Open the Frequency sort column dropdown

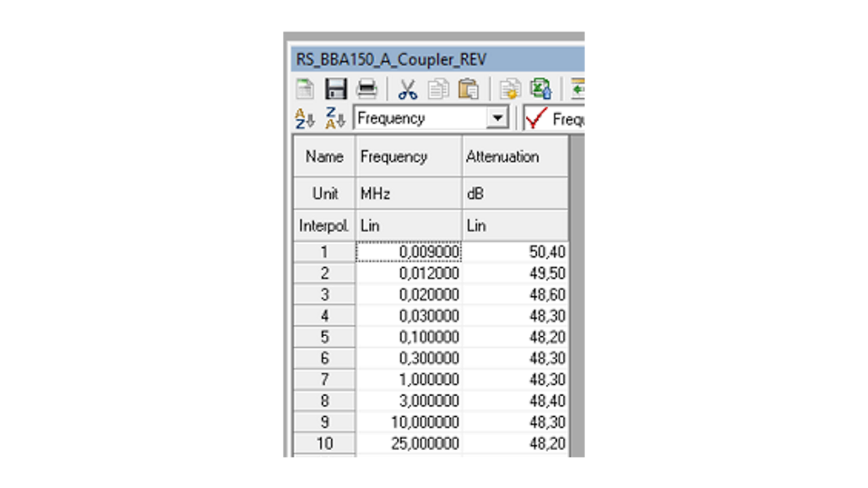click(x=498, y=119)
